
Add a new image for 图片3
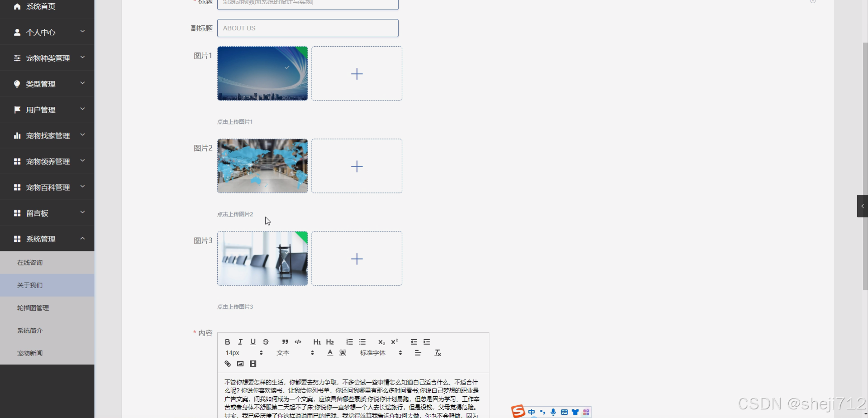pyautogui.click(x=357, y=259)
